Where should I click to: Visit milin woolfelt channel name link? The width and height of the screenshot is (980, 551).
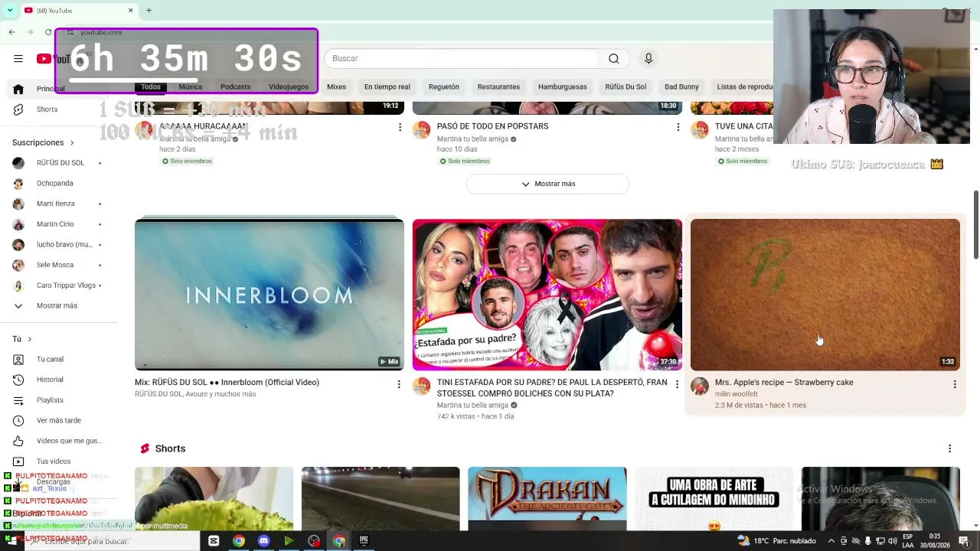tap(736, 394)
